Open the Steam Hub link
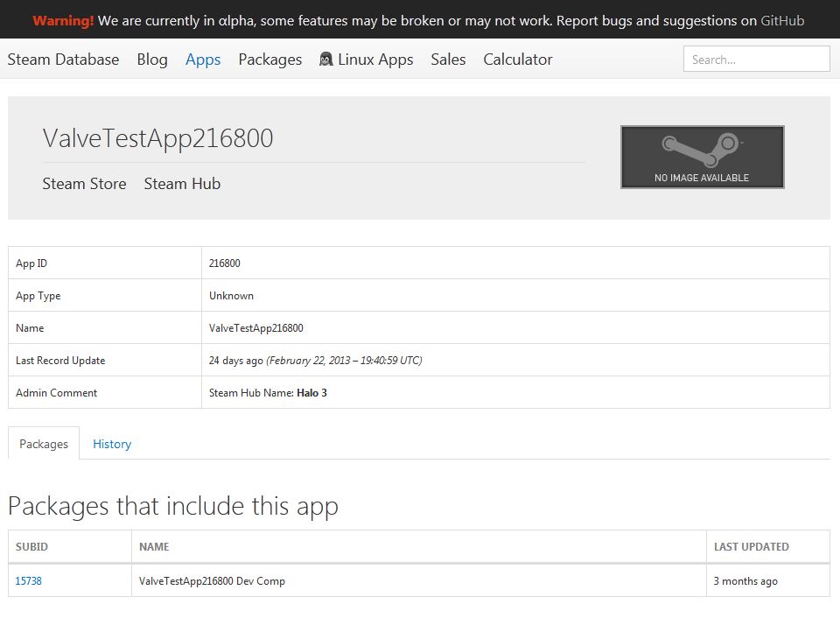Image resolution: width=840 pixels, height=625 pixels. tap(182, 184)
